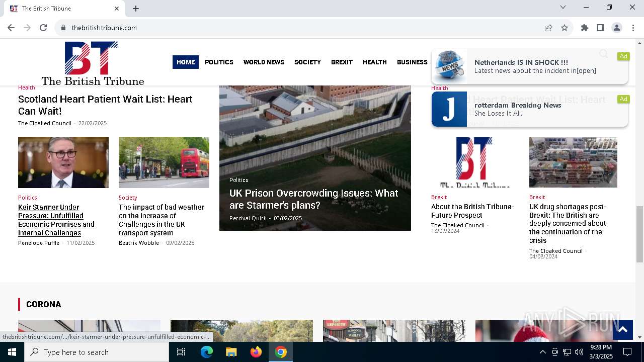Launch Microsoft Edge from taskbar
The height and width of the screenshot is (362, 644).
tap(207, 352)
